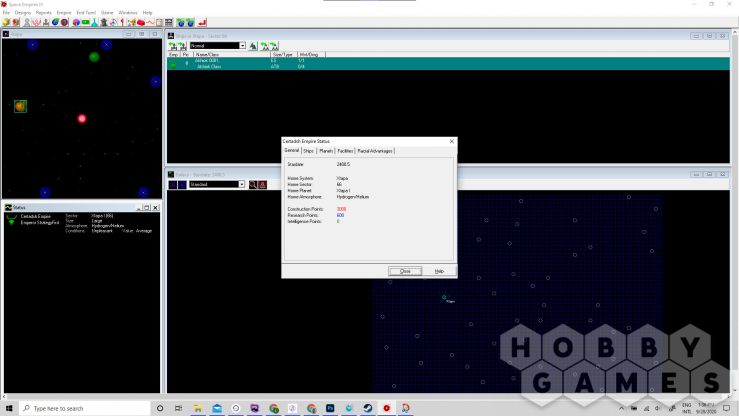Screen dimensions: 739x416
Task: Click the Close button in Empire Status
Action: 405,271
